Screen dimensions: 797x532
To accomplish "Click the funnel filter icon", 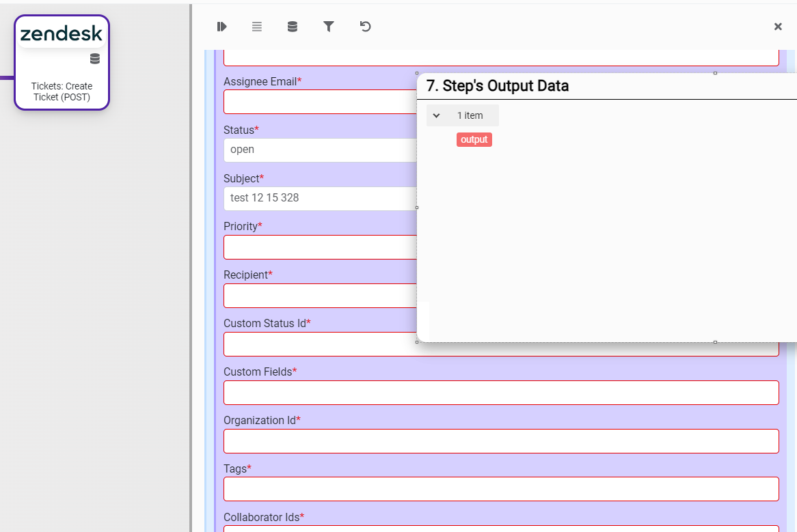I will point(329,27).
